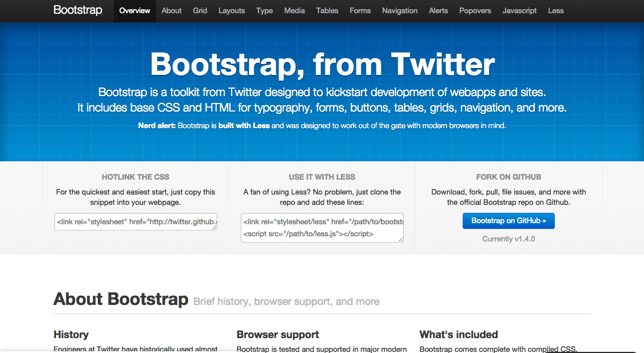Click the 'About Bootstrap' section heading
The height and width of the screenshot is (353, 644).
[x=121, y=299]
